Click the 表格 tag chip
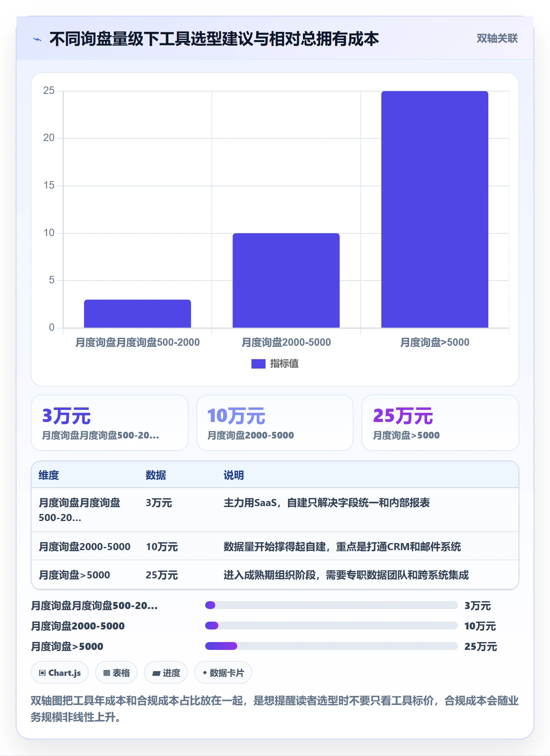The width and height of the screenshot is (550, 756). pyautogui.click(x=116, y=673)
